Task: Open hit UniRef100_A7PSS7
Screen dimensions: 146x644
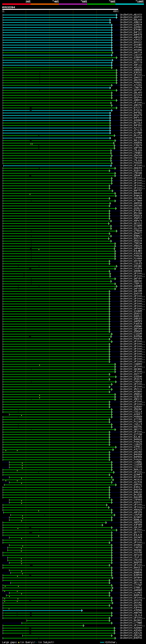Action: click(x=131, y=40)
